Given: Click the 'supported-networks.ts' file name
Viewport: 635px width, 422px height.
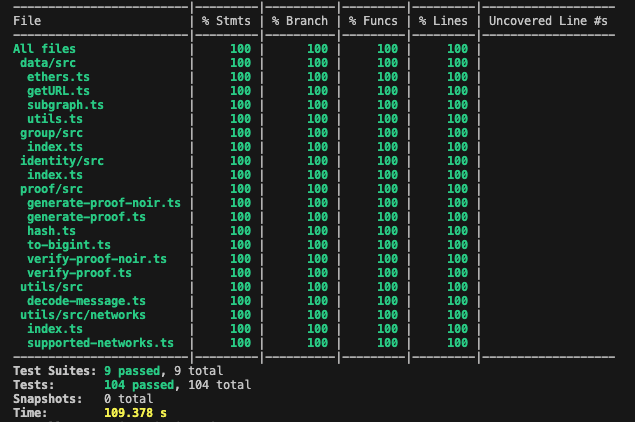Looking at the screenshot, I should pos(100,343).
